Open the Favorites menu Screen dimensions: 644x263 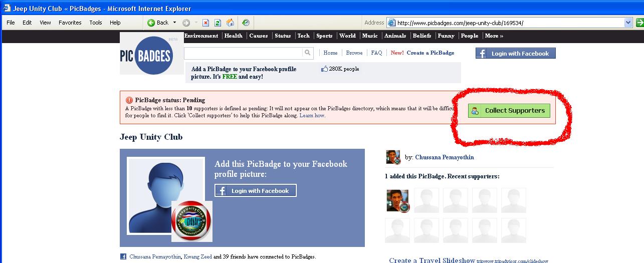coord(70,23)
